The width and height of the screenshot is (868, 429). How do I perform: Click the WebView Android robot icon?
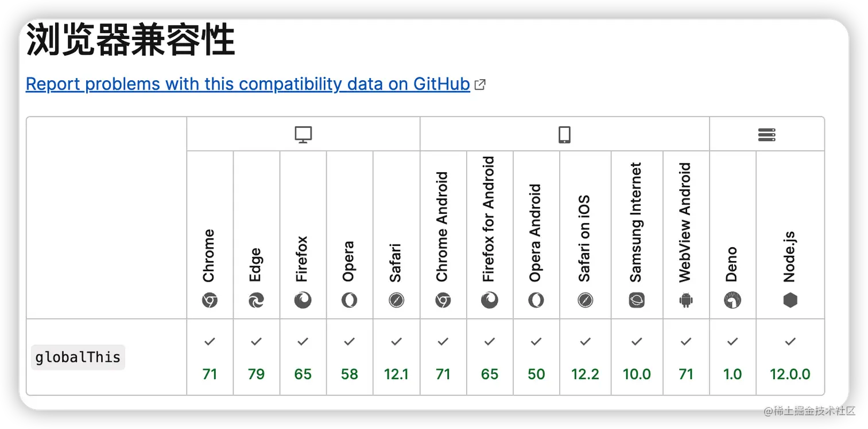coord(686,300)
